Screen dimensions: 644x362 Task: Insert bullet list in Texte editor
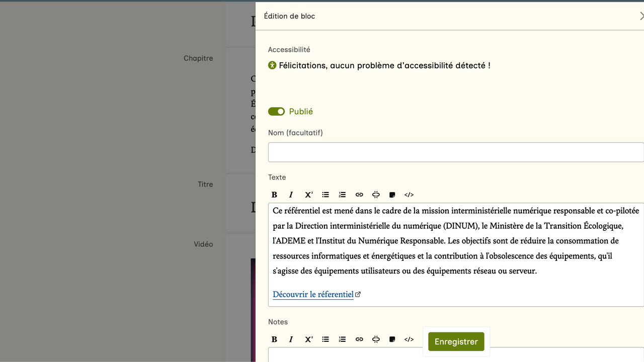[326, 195]
